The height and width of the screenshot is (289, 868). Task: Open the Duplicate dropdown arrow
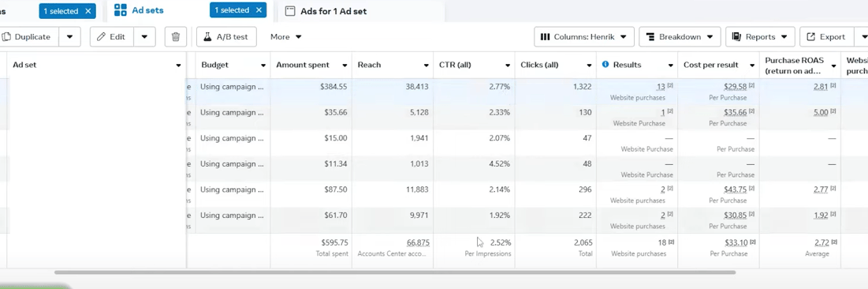point(69,37)
